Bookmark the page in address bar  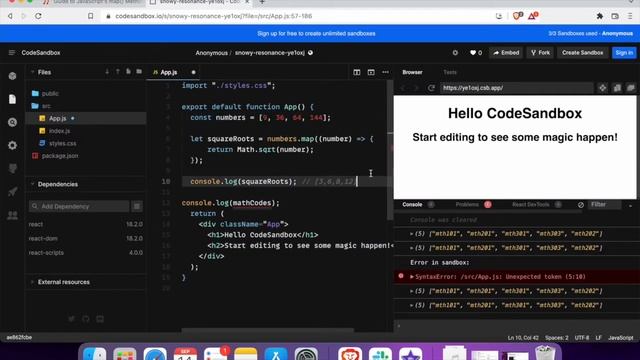(x=91, y=16)
